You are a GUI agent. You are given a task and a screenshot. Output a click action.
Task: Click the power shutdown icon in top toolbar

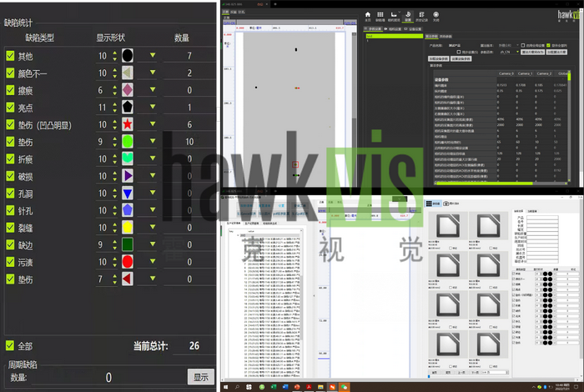(x=435, y=15)
